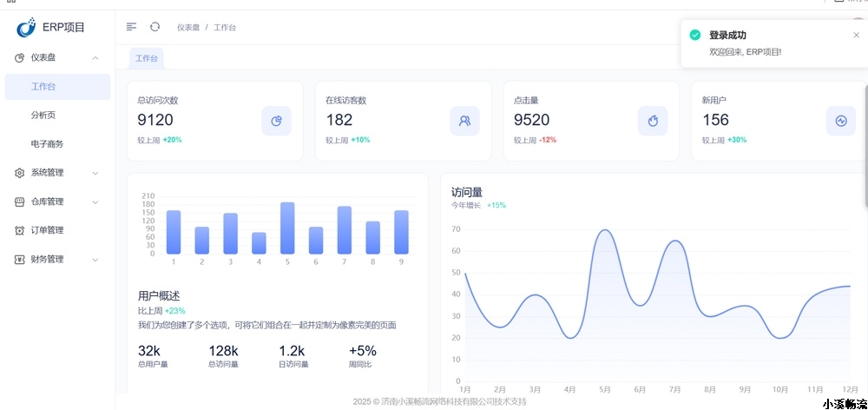This screenshot has height=410, width=868.
Task: Expand the 仓库管理 submenu
Action: pyautogui.click(x=95, y=202)
